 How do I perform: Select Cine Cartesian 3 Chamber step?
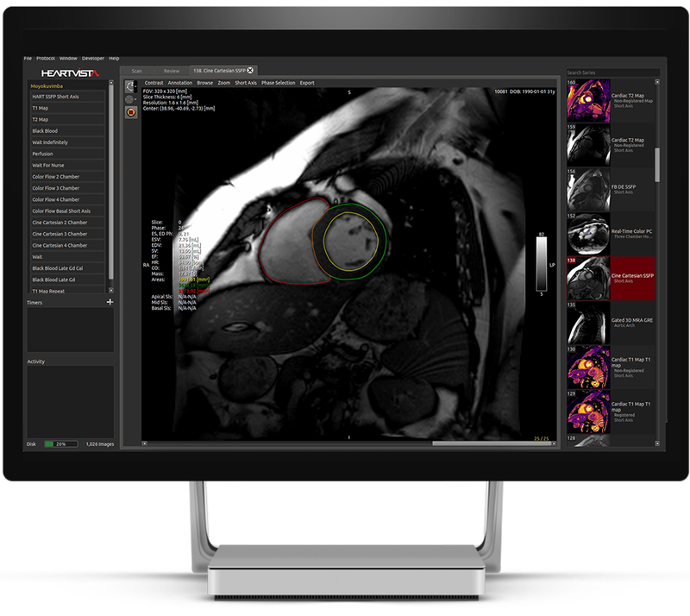(x=68, y=234)
